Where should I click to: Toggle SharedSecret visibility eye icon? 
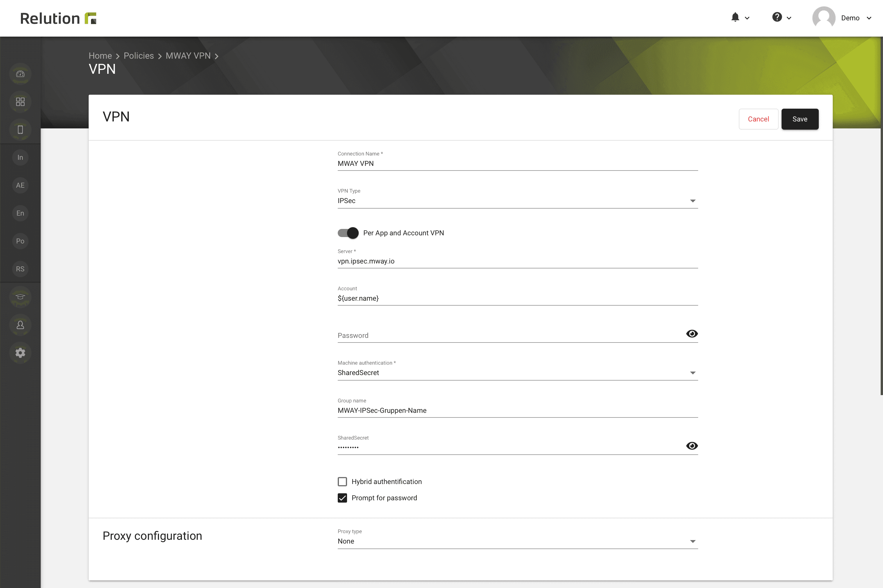(x=692, y=446)
